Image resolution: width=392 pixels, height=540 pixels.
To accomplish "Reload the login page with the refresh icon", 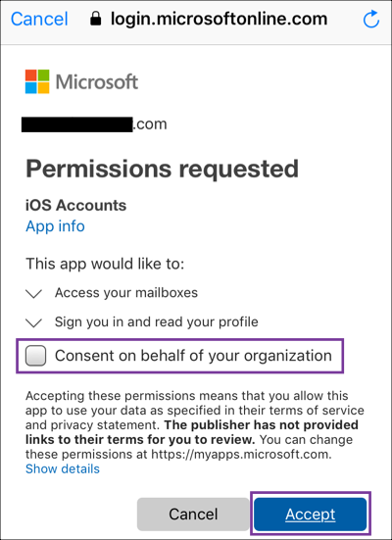I will (371, 19).
